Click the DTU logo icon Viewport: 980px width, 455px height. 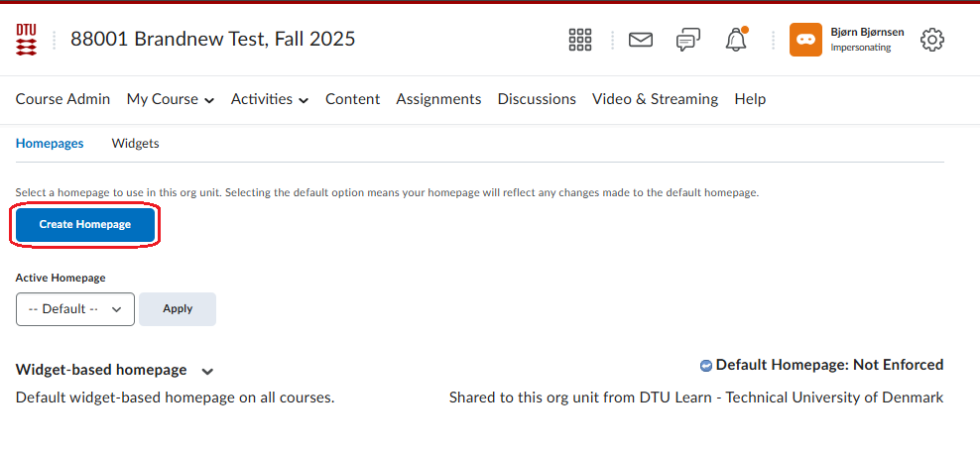(26, 40)
